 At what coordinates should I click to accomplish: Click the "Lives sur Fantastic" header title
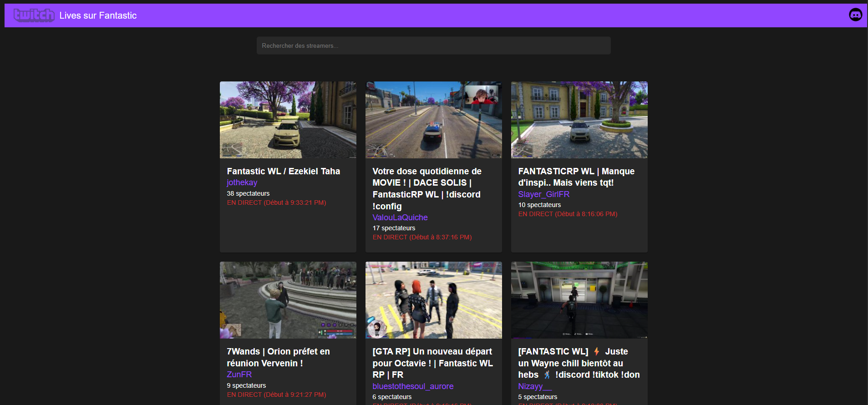(98, 15)
